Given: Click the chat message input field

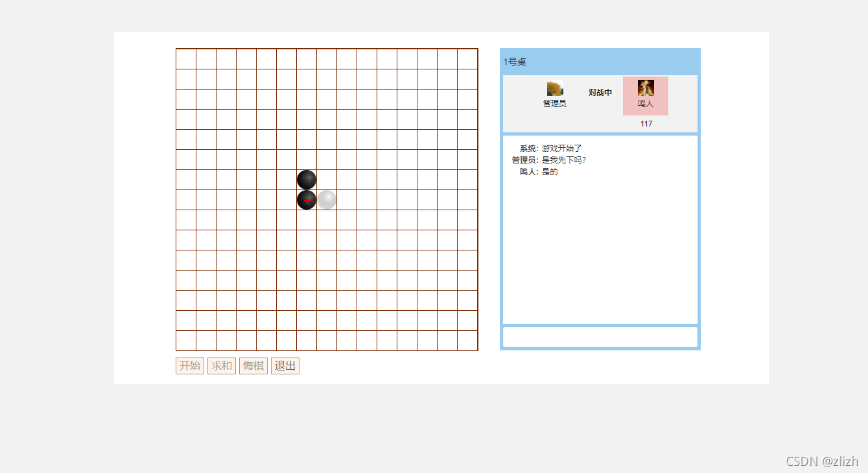Looking at the screenshot, I should coord(600,337).
